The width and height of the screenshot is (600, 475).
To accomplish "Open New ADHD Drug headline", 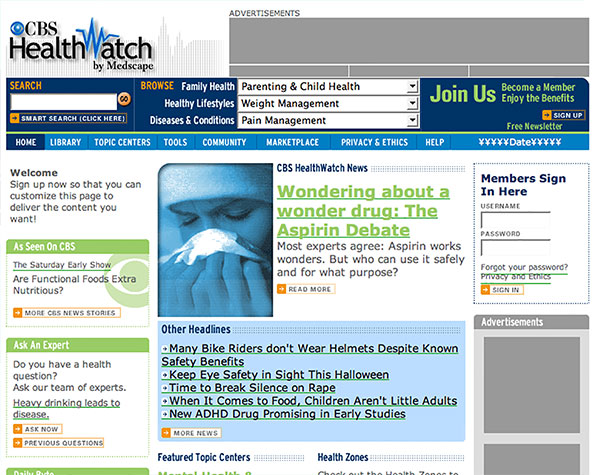I will (x=284, y=414).
